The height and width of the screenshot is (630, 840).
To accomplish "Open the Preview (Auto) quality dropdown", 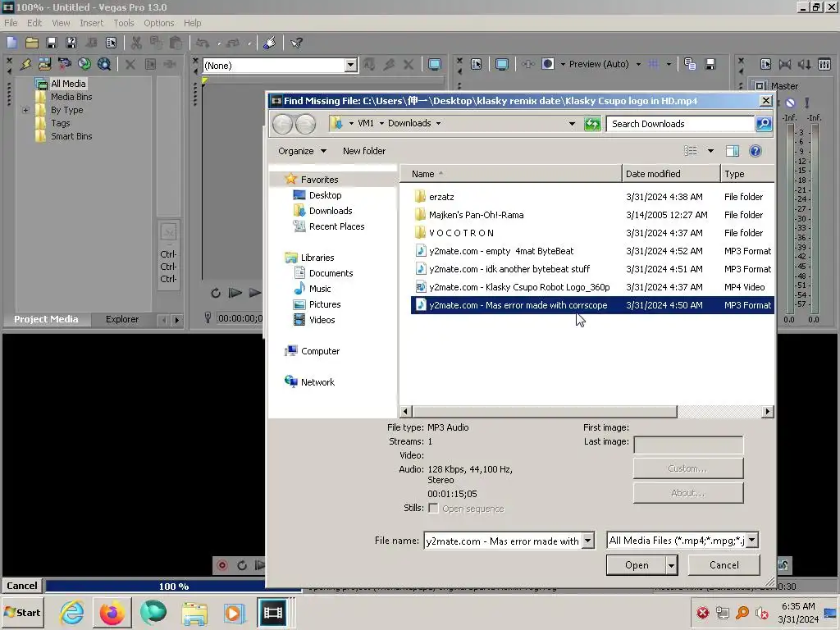I will [638, 64].
